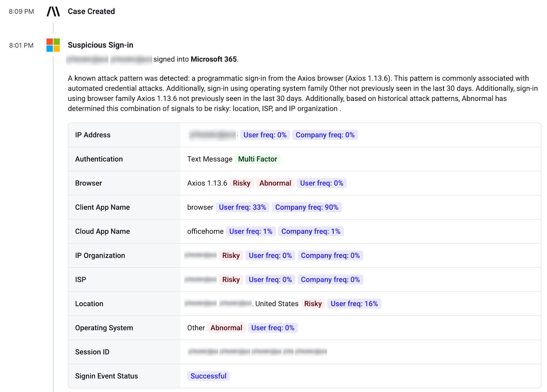Select the IP Organization row label
The image size is (547, 392).
pos(100,256)
